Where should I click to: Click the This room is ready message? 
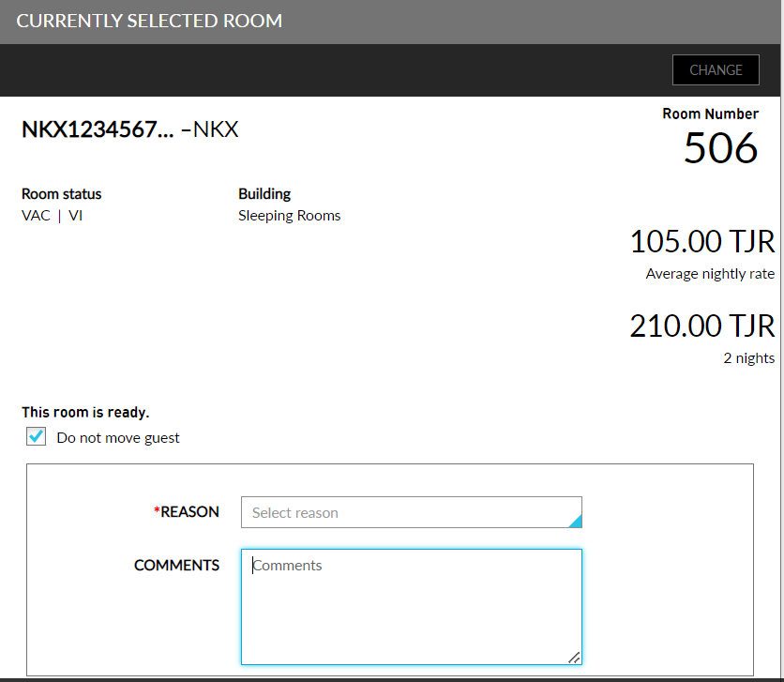click(x=85, y=412)
